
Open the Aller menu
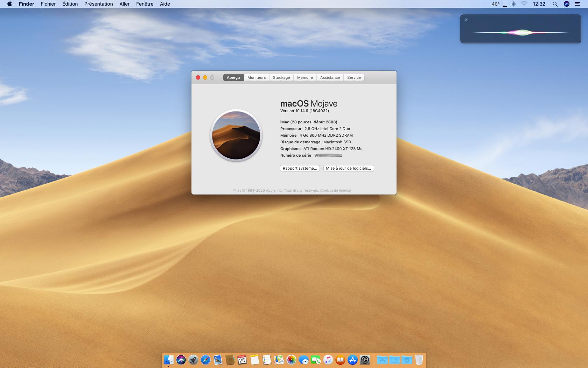(125, 4)
